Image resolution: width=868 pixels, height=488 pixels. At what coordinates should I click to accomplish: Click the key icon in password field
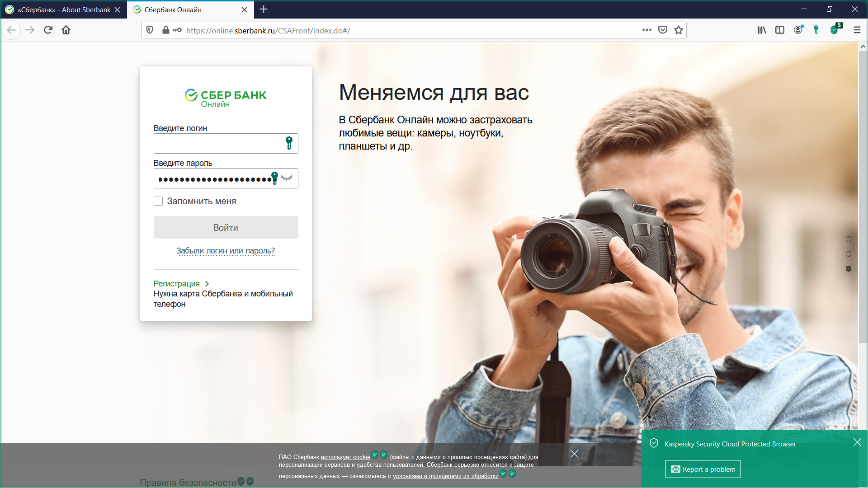274,178
